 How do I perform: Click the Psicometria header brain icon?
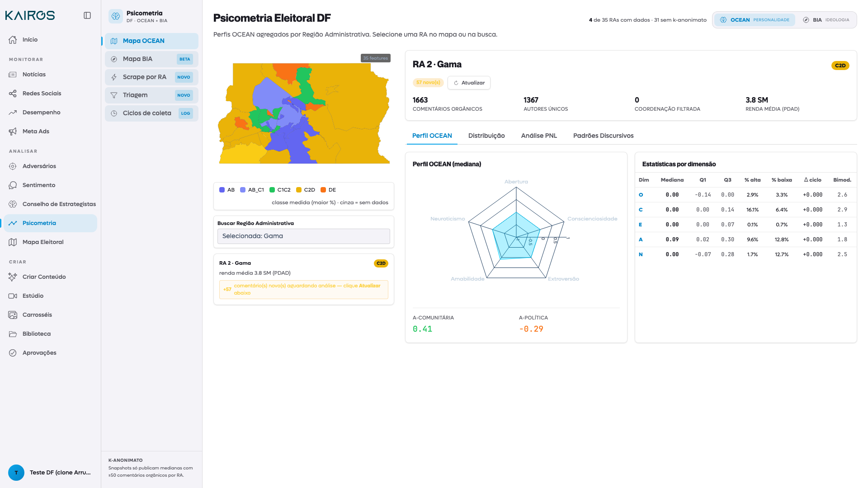click(116, 16)
